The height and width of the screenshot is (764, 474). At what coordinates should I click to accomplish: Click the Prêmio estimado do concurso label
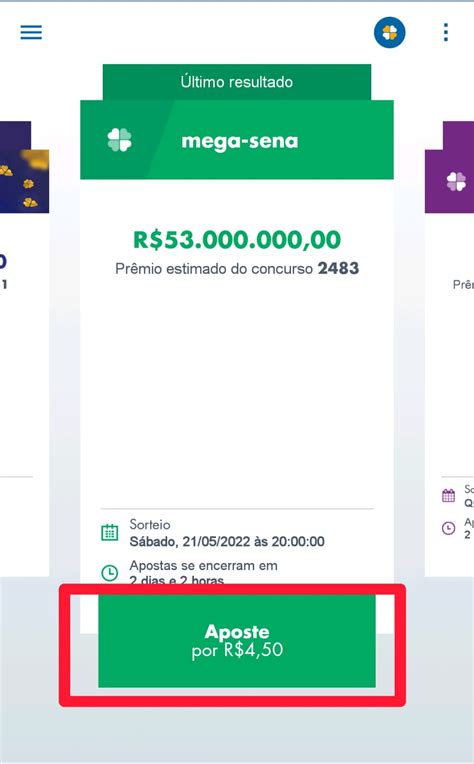click(214, 269)
